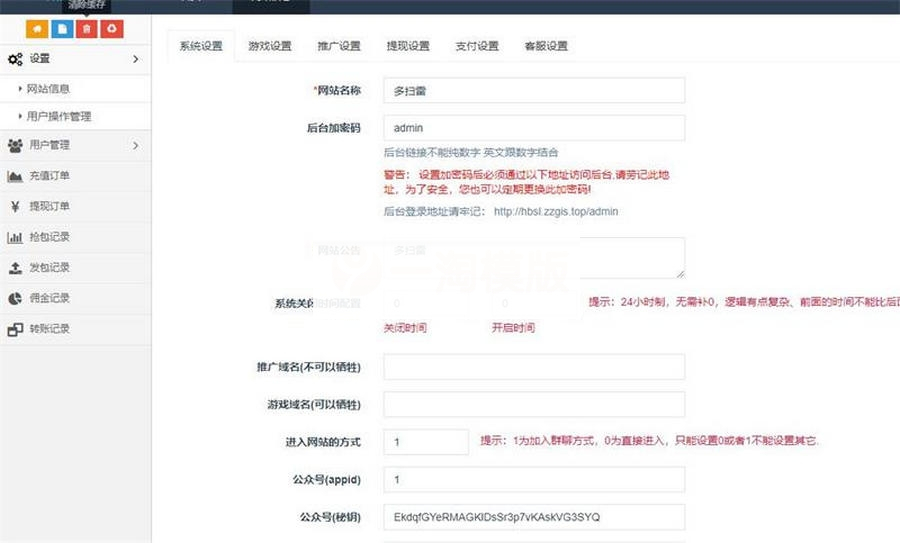
Task: Open 转账记录 sidebar entry
Action: click(x=49, y=329)
